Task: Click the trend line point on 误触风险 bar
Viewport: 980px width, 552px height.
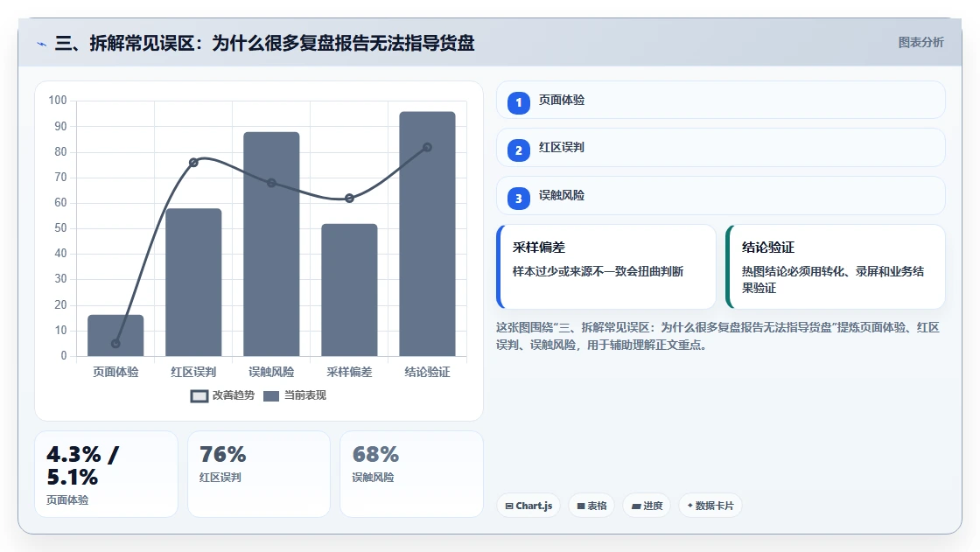Action: [x=271, y=183]
